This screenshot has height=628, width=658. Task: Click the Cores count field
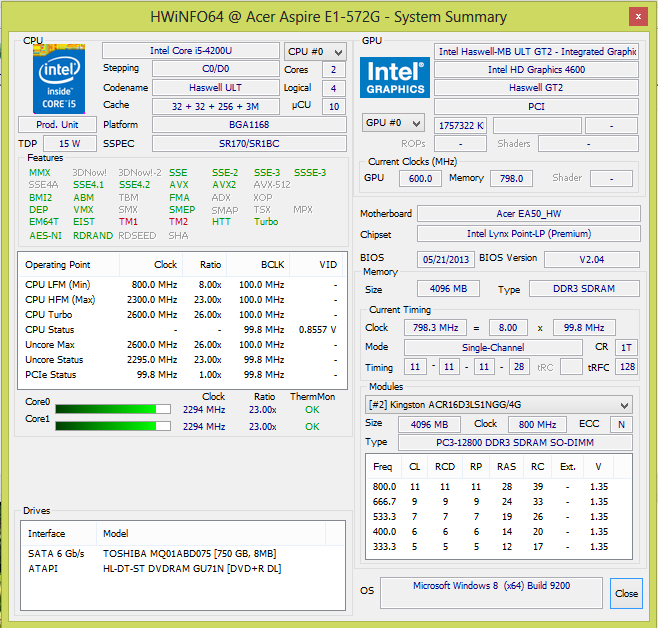pos(334,70)
